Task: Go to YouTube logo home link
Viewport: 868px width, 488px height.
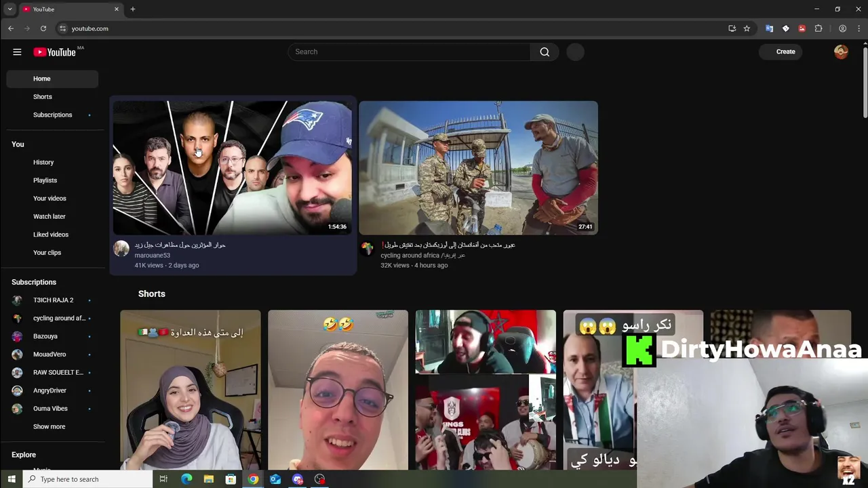Action: pos(55,52)
